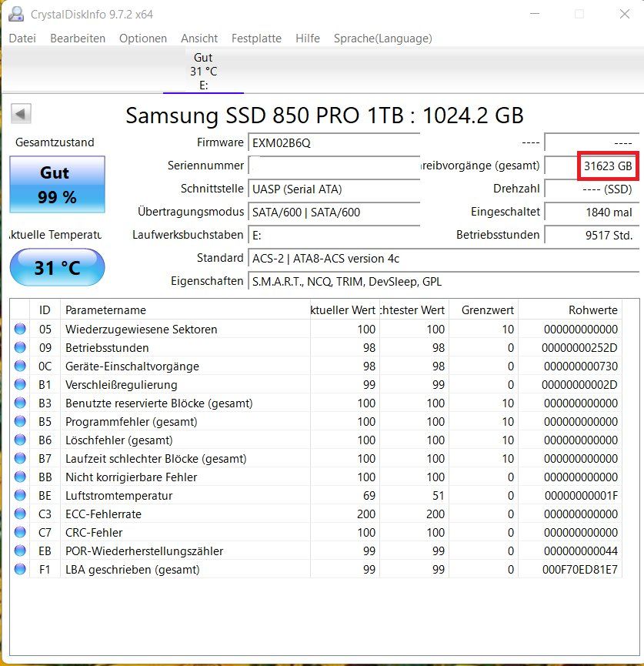Click the status orb for Löschfehler (gesamt)

point(20,440)
